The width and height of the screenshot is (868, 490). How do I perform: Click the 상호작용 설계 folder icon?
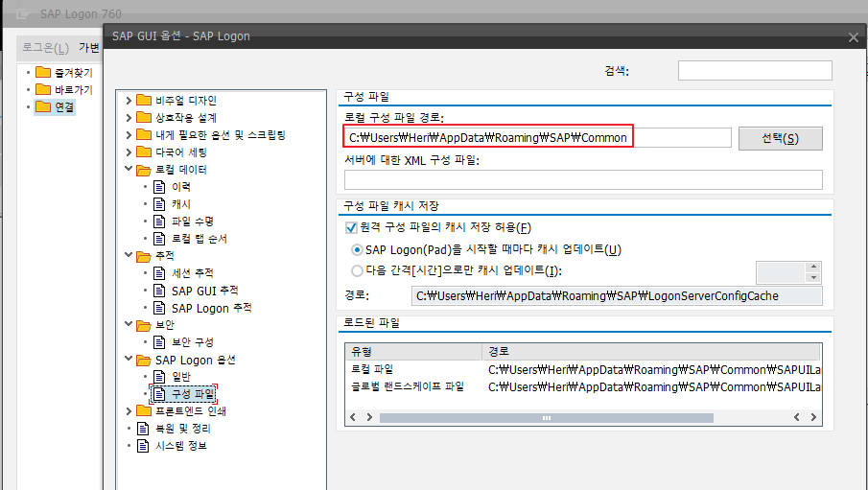(144, 117)
